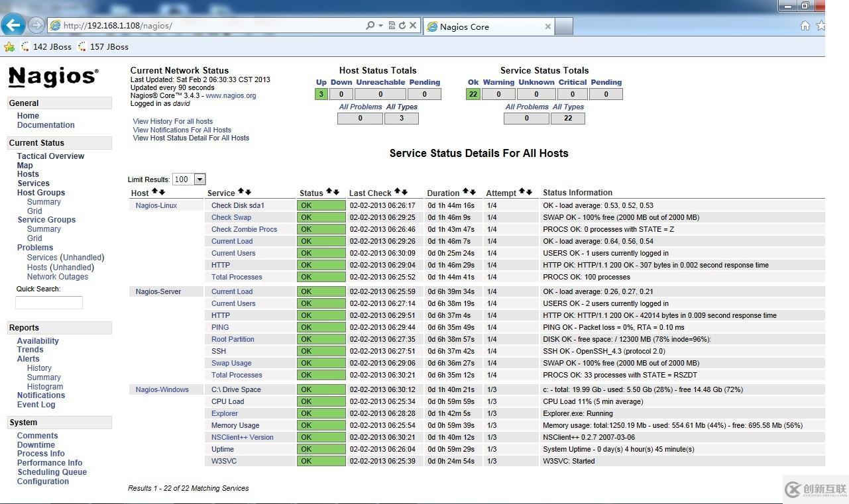The height and width of the screenshot is (504, 849).
Task: Open Event Log in Reports
Action: tap(36, 405)
